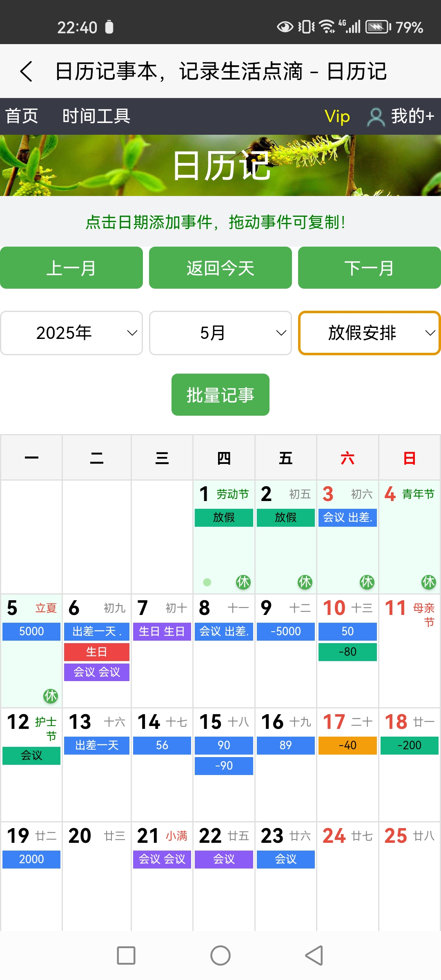
Task: Tap the rest badge on May 1
Action: coord(243,582)
